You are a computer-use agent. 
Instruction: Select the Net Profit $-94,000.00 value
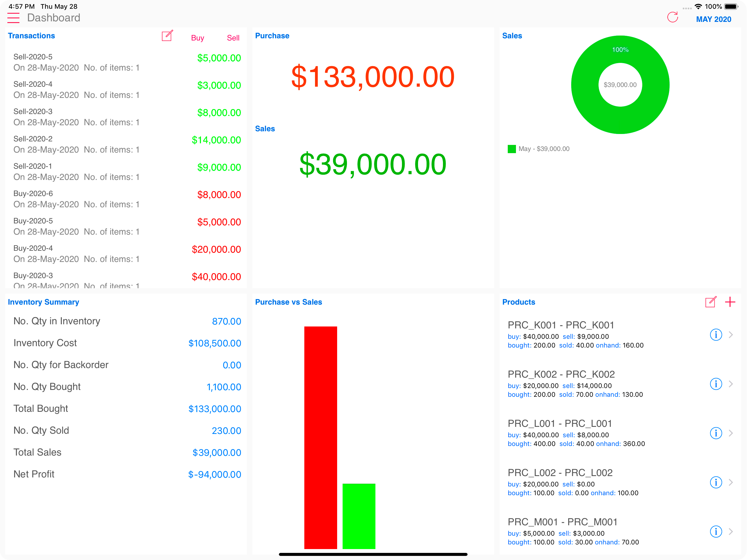[x=215, y=474]
